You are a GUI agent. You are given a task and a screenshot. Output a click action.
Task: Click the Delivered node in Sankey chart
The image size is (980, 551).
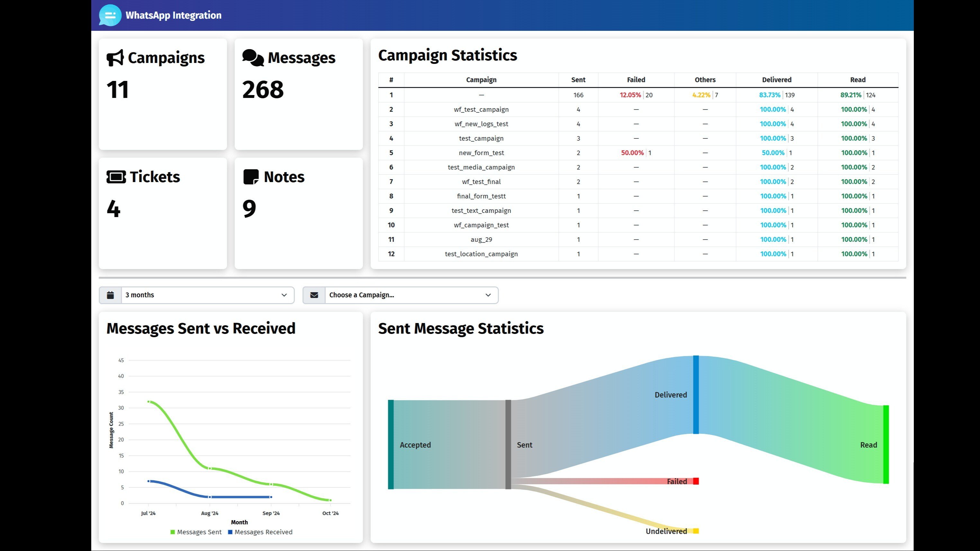click(696, 395)
